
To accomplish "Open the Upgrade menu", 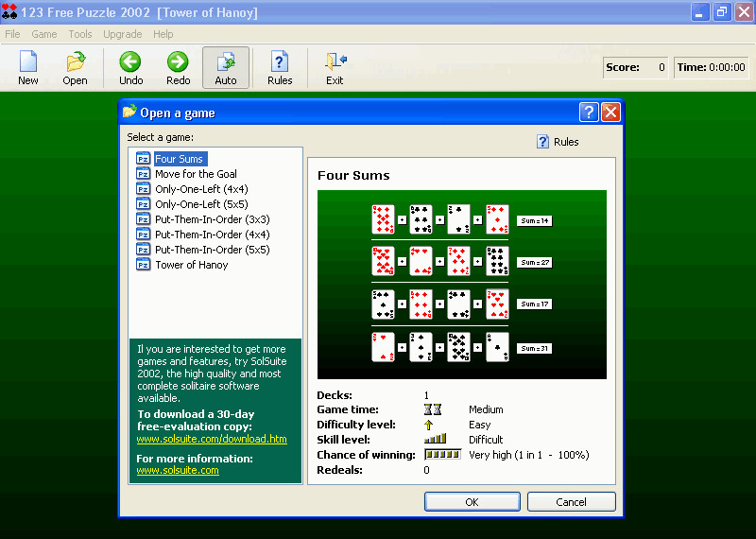I will tap(123, 34).
